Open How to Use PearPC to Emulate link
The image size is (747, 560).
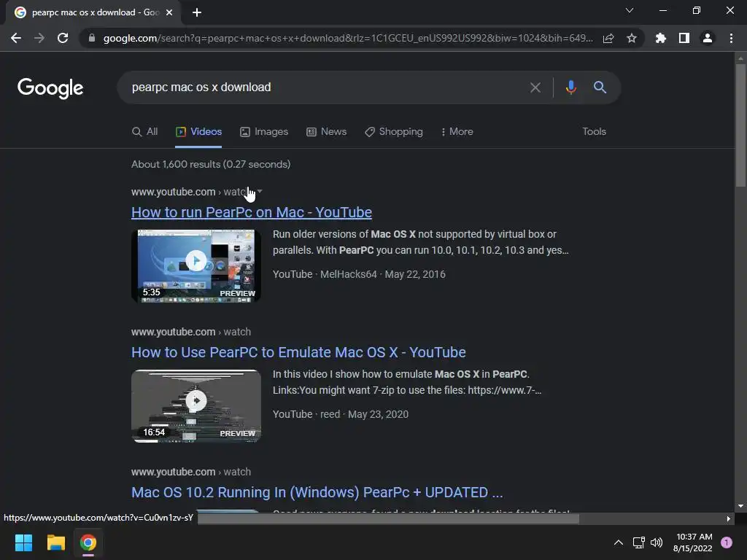click(298, 352)
